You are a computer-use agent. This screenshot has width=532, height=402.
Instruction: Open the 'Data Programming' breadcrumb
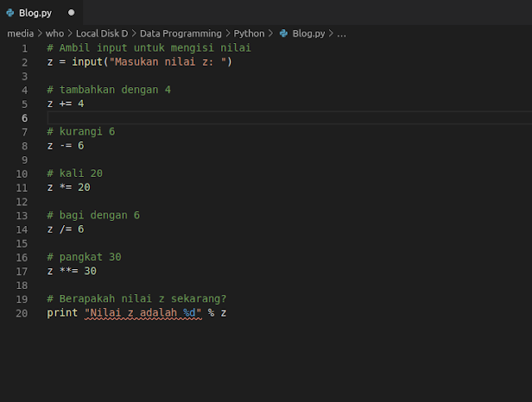[180, 33]
